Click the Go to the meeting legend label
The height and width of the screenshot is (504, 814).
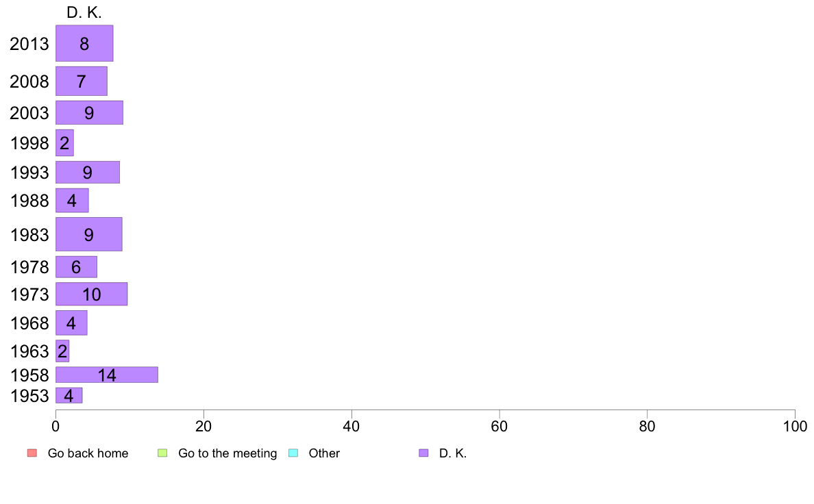coord(227,453)
